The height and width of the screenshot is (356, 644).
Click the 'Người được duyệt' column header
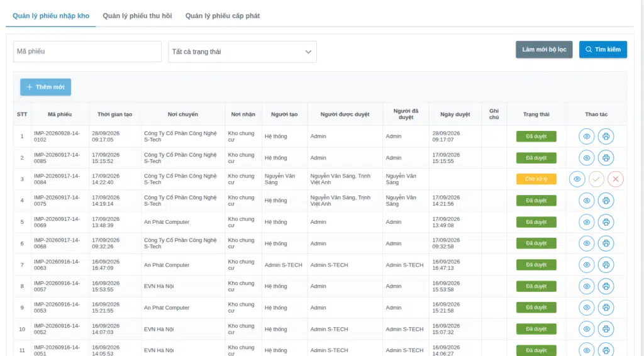tap(345, 114)
